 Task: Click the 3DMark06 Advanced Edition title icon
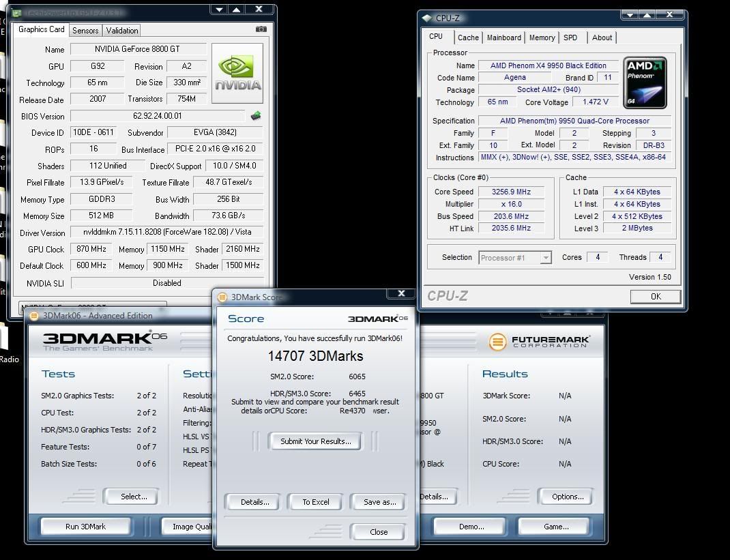[34, 316]
